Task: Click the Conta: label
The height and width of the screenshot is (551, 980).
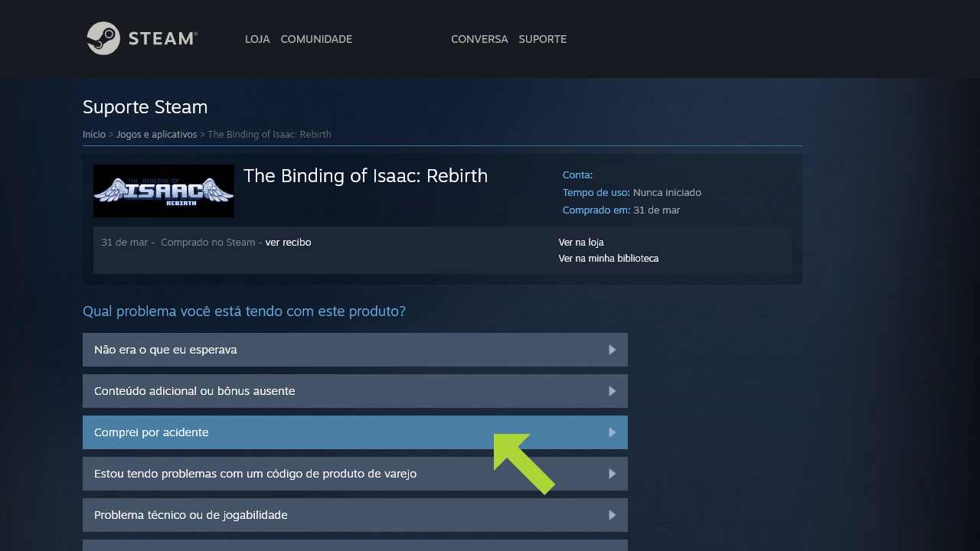Action: coord(577,174)
